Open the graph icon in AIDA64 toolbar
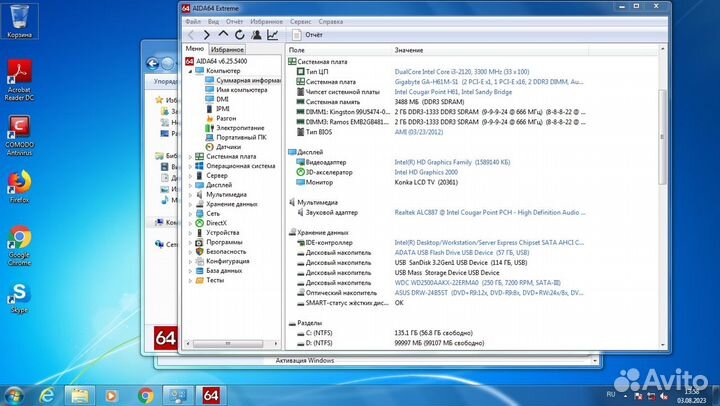 click(x=273, y=35)
